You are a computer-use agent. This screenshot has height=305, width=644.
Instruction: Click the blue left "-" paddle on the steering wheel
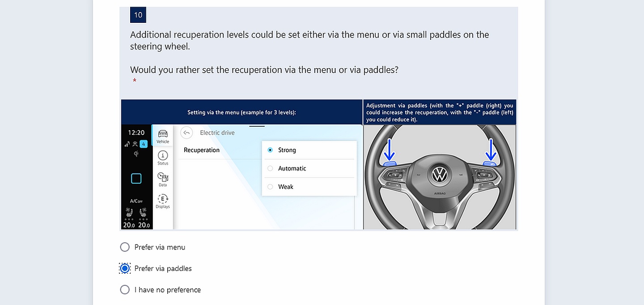point(390,165)
